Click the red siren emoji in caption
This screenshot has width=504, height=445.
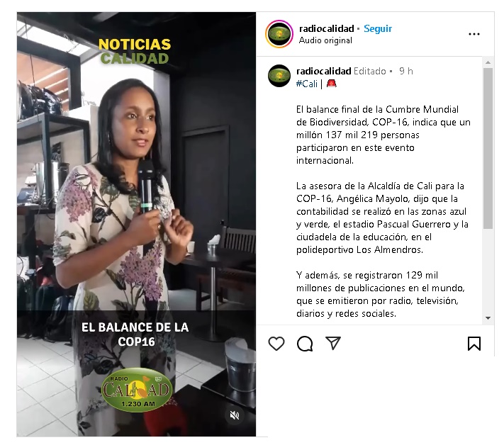point(332,84)
